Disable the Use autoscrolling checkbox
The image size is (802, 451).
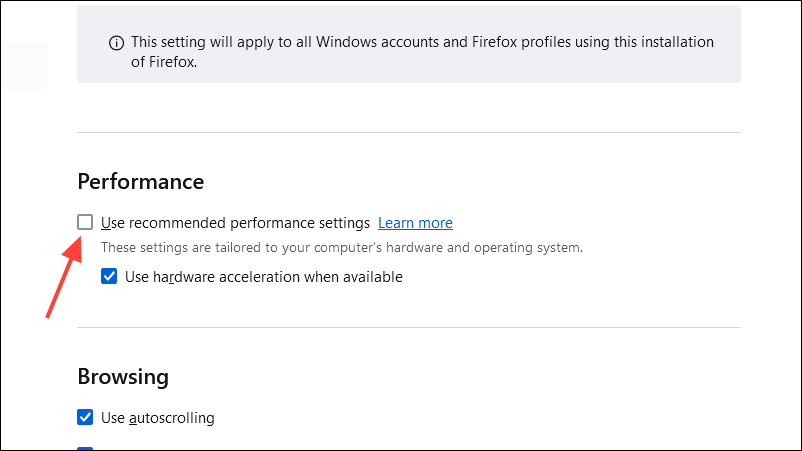[x=86, y=417]
